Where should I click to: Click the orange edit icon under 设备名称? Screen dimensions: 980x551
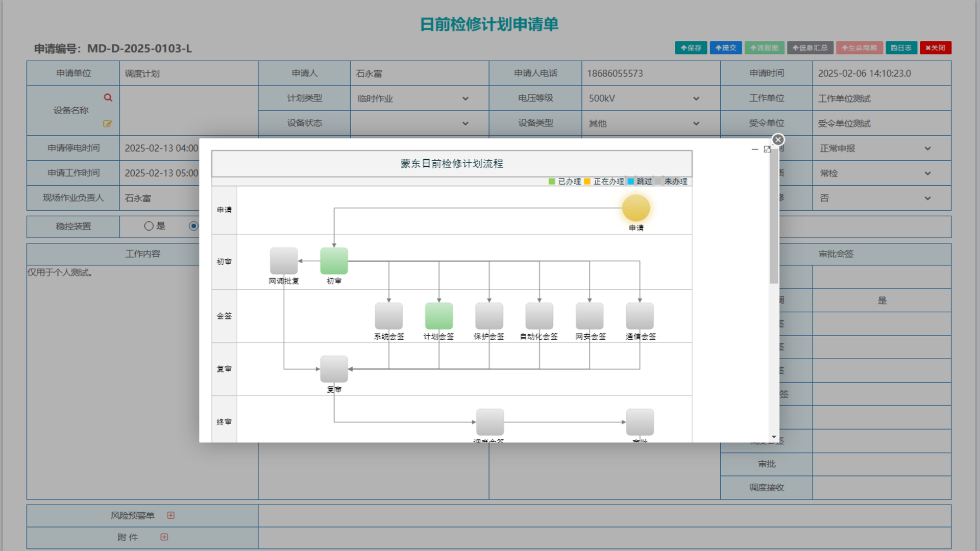point(107,123)
